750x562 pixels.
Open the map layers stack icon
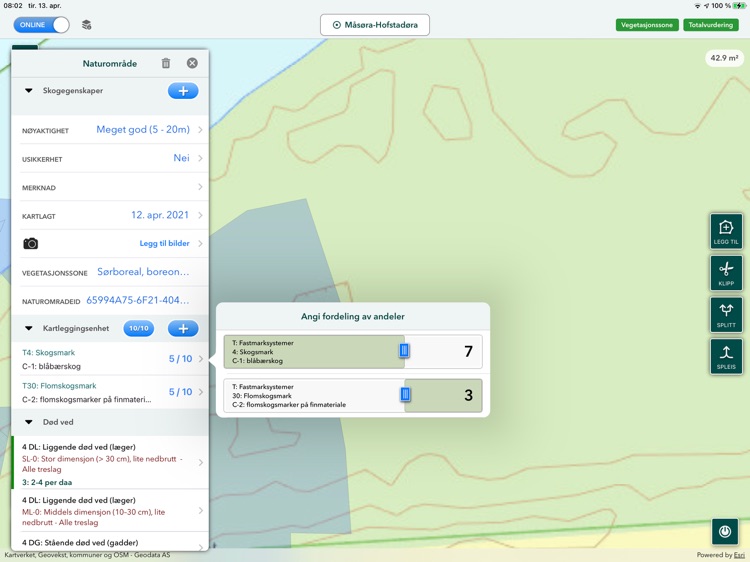click(x=87, y=25)
